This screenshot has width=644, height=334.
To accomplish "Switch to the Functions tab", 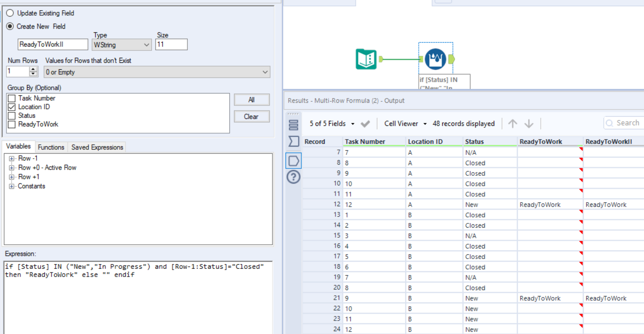I will pos(51,147).
